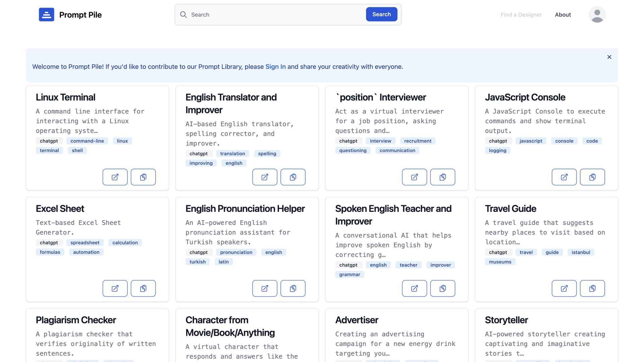Copy the English Translator and Improver prompt
The height and width of the screenshot is (362, 644).
293,177
